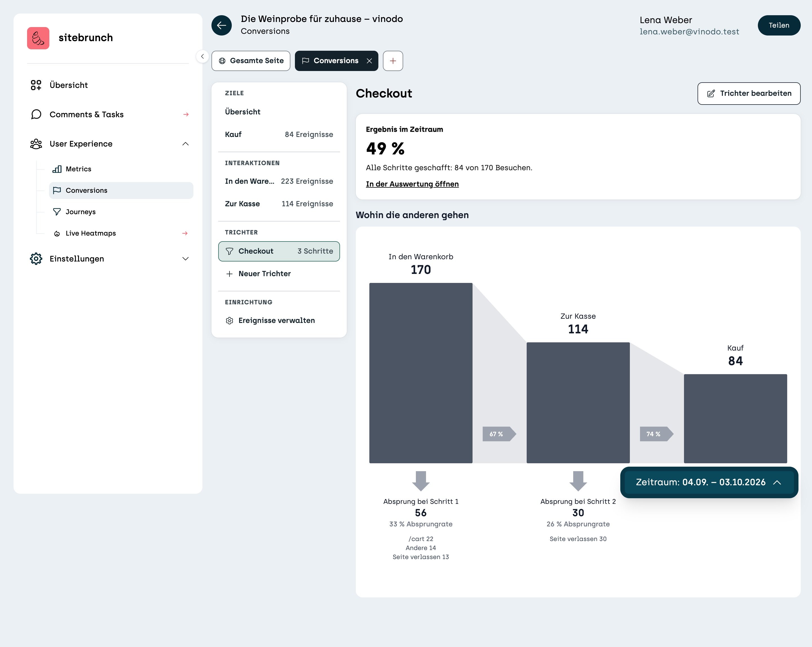Add a new tab with the plus button
Image resolution: width=812 pixels, height=647 pixels.
(x=393, y=61)
